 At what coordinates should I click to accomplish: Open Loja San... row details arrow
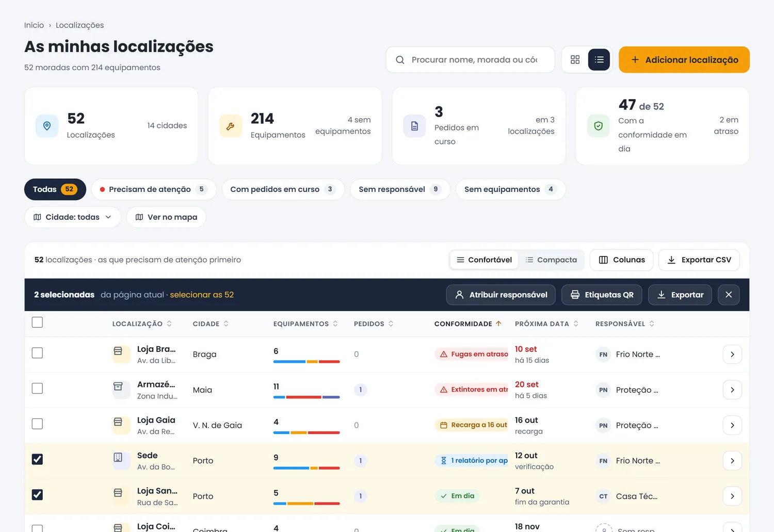[x=732, y=496]
